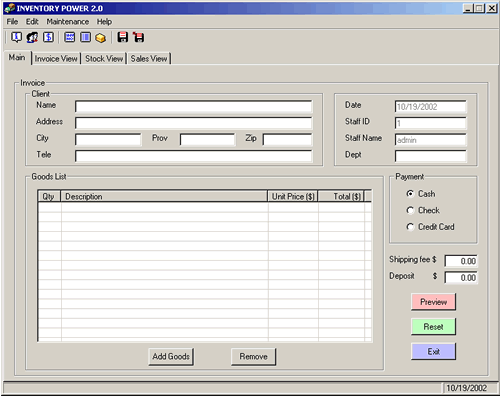Click the first floppy disk save icon
Screen dimensions: 500x396
pyautogui.click(x=123, y=37)
